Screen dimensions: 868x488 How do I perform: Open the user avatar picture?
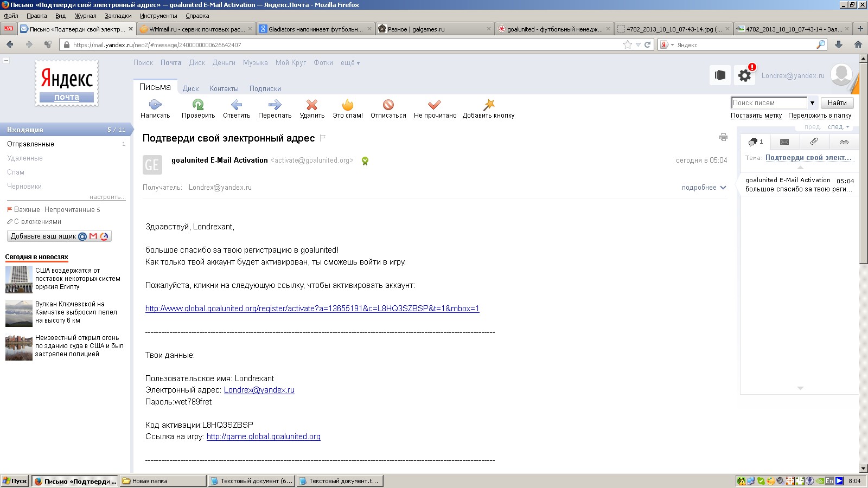(x=841, y=74)
